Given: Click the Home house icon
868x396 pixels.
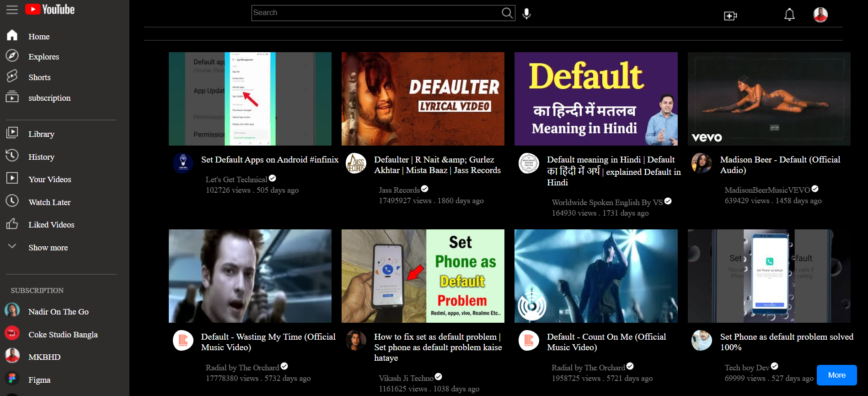Looking at the screenshot, I should 12,35.
